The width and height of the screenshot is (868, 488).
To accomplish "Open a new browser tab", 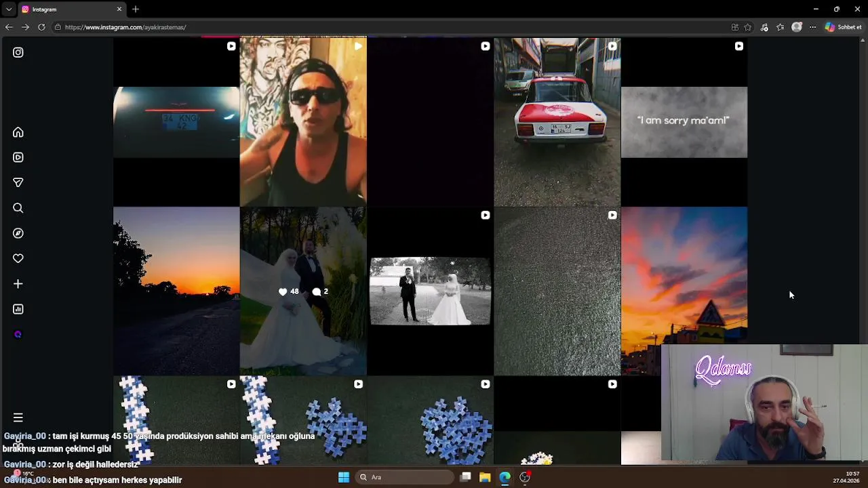I will [x=136, y=9].
